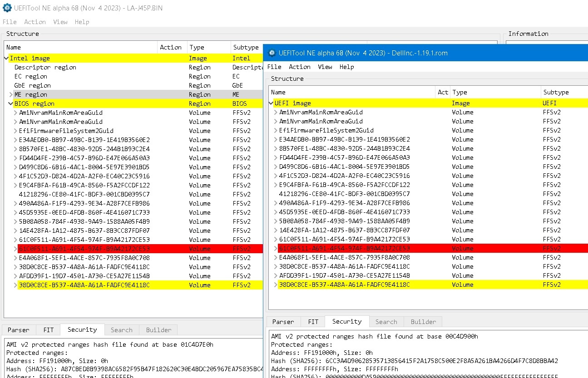Click UEFITool icon in DellInc.-1.19.1.rom title bar
The height and width of the screenshot is (378, 588).
tap(272, 53)
